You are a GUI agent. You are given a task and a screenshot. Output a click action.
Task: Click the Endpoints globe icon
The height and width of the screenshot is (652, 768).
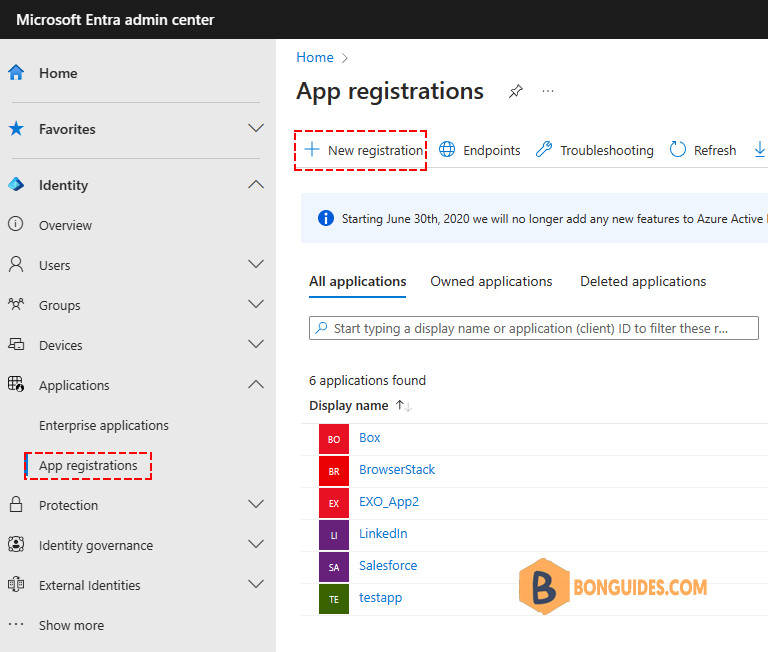point(447,149)
